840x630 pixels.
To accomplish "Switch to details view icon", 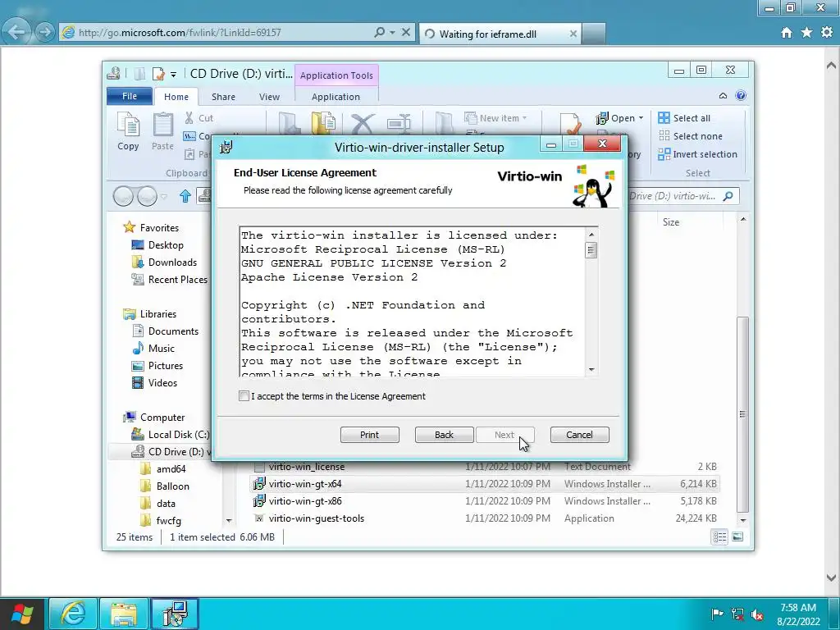I will pos(719,536).
